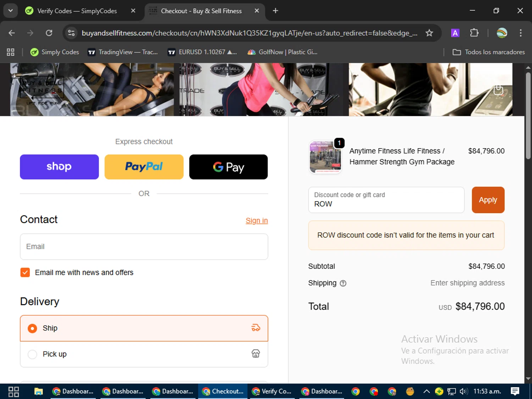Switch to first Dashboard taskbar window
Viewport: 532px width, 399px height.
(x=73, y=392)
